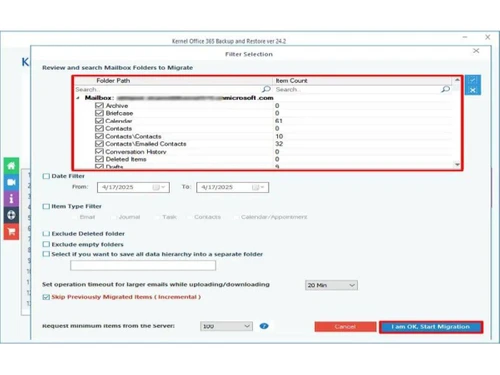Enable the Item Type Filter checkbox

[46, 206]
